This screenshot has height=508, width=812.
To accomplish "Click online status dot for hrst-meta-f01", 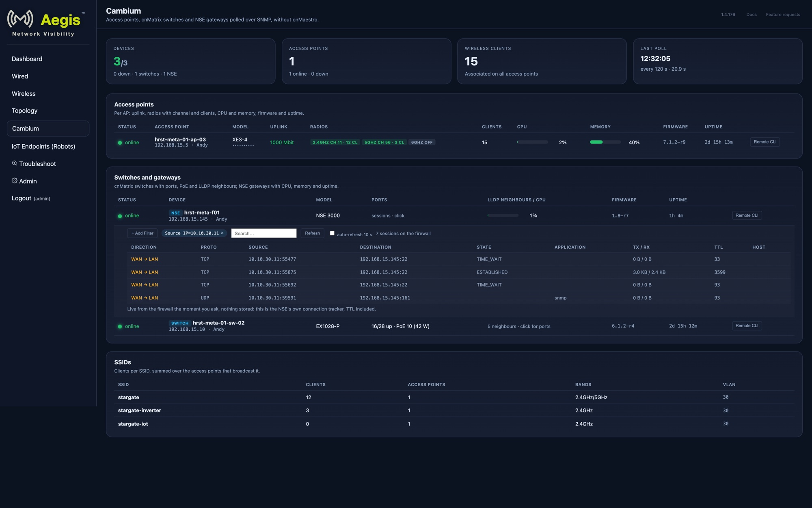I will 120,216.
